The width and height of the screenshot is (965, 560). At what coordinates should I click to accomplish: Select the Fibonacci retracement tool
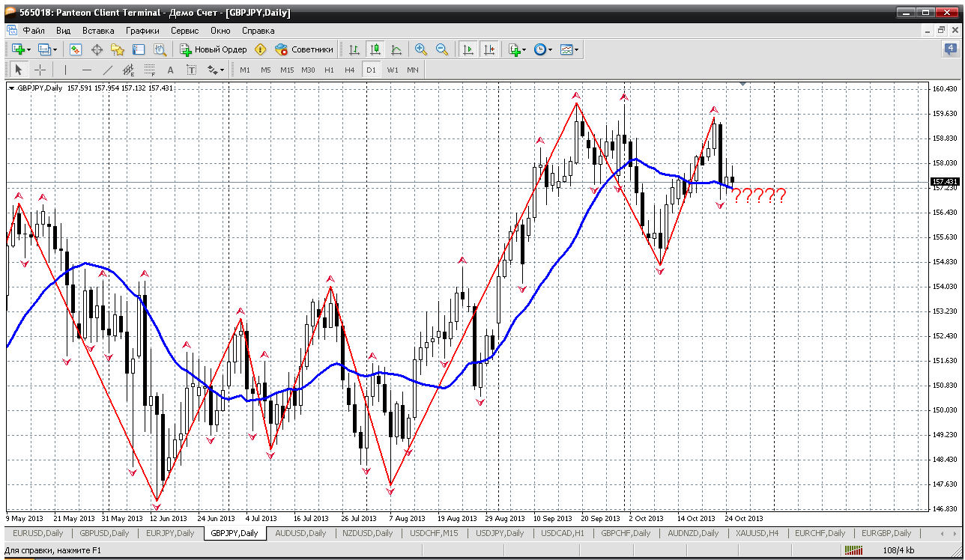coord(149,70)
